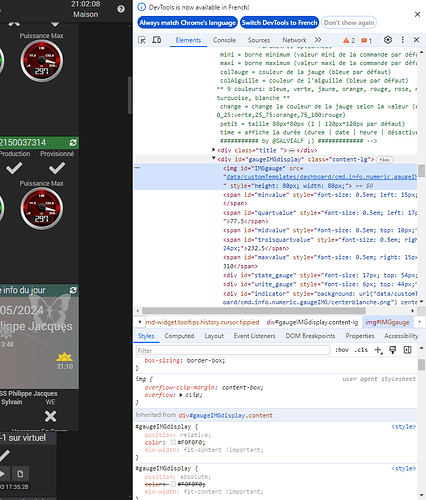The image size is (426, 500).
Task: Activate the DevTools inspect element picker icon
Action: point(142,40)
